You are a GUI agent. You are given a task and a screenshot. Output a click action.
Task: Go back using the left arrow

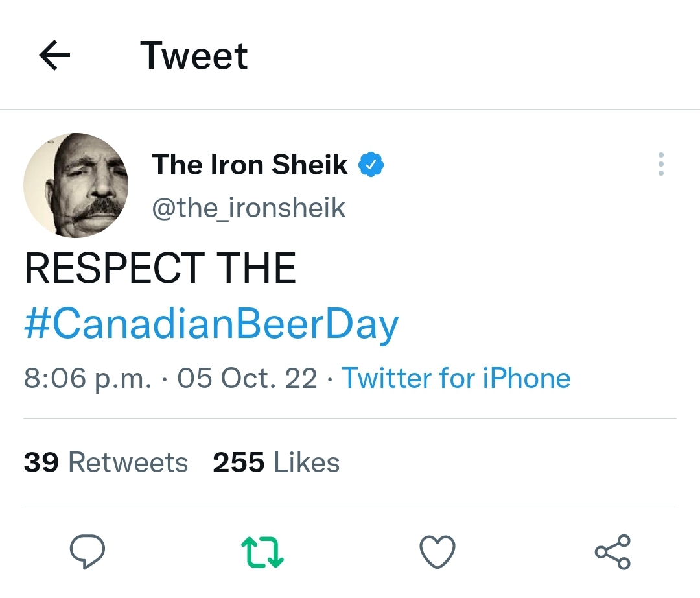click(54, 56)
